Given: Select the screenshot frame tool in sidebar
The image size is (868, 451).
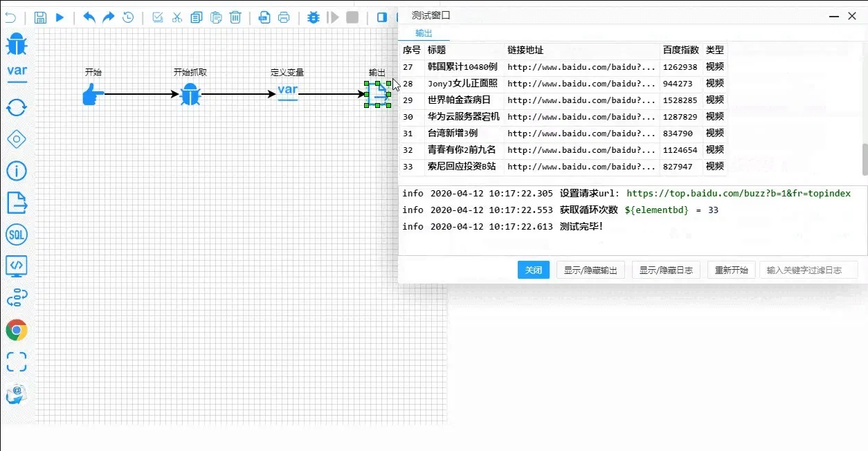Looking at the screenshot, I should 17,362.
